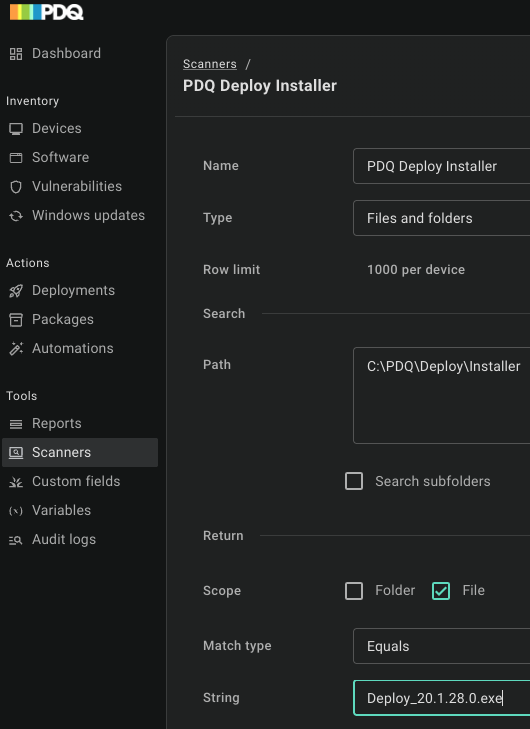Click the Deployments rocket icon
This screenshot has height=729, width=530.
tap(16, 291)
